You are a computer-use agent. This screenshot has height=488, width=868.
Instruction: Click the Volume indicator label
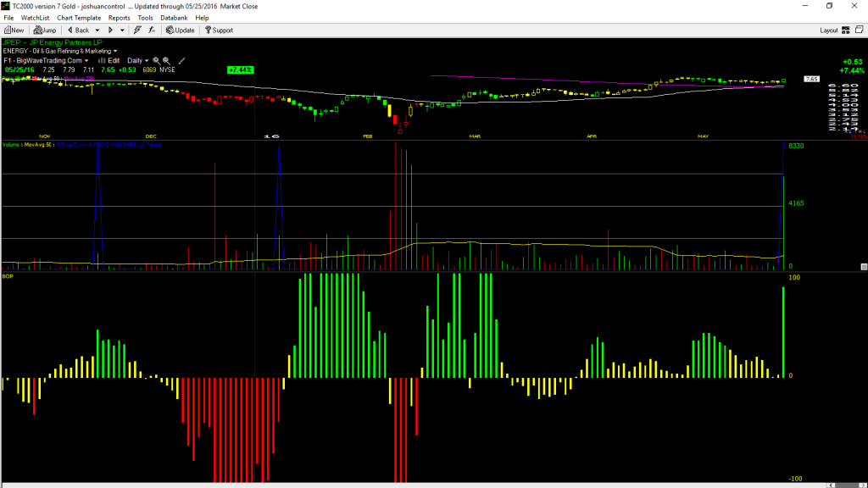12,145
